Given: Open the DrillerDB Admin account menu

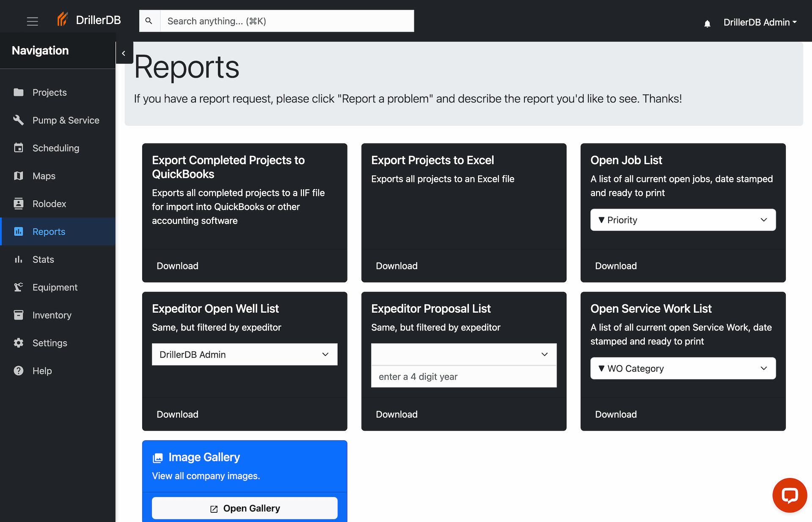Looking at the screenshot, I should (760, 22).
